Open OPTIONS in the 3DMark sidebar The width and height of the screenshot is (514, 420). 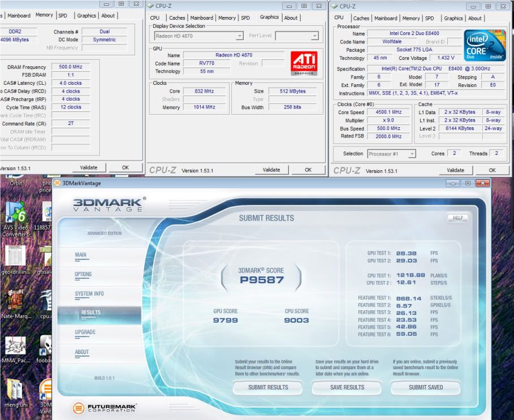[x=83, y=274]
